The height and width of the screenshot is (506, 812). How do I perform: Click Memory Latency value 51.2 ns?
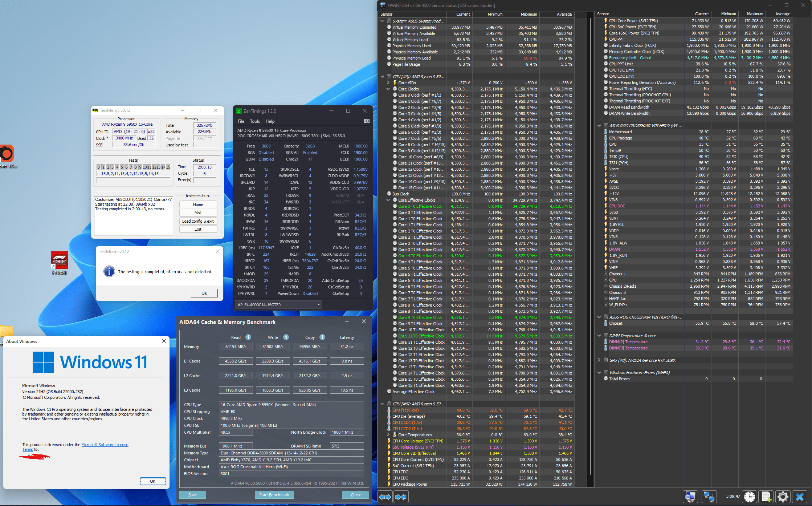[x=347, y=347]
